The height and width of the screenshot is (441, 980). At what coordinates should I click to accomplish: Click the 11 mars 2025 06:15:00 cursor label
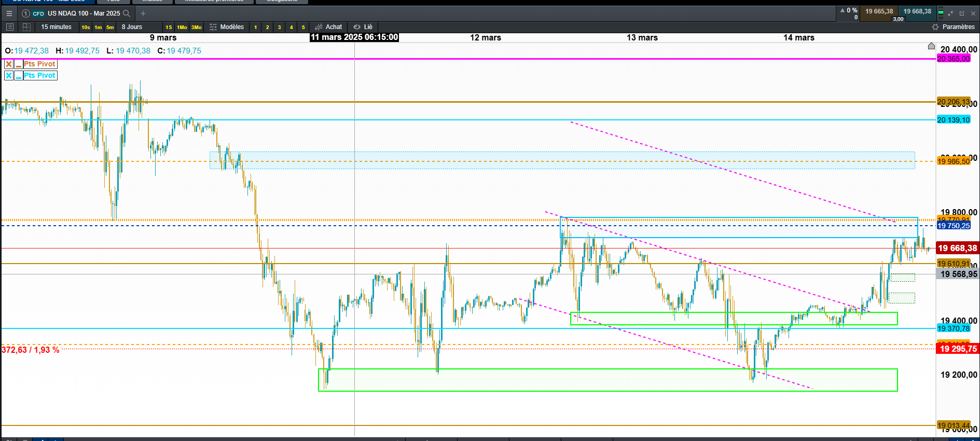pyautogui.click(x=354, y=37)
